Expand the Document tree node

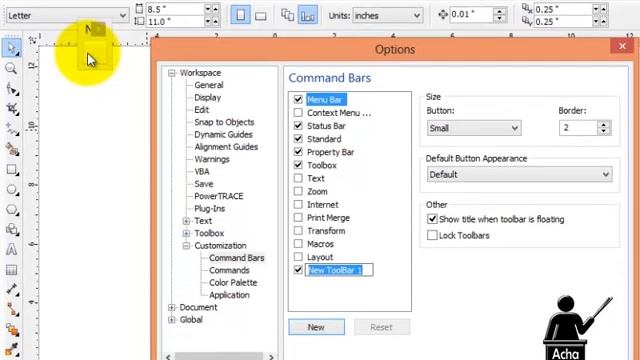click(172, 307)
